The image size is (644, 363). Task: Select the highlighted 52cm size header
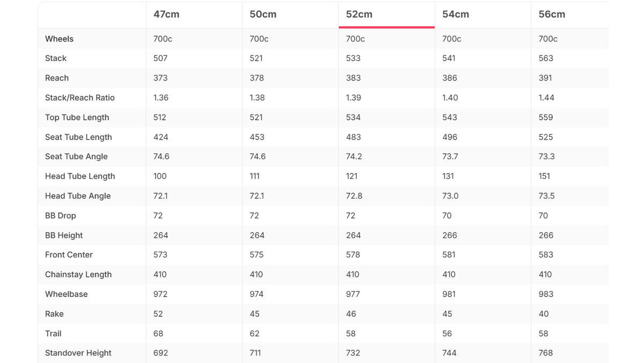(x=359, y=14)
